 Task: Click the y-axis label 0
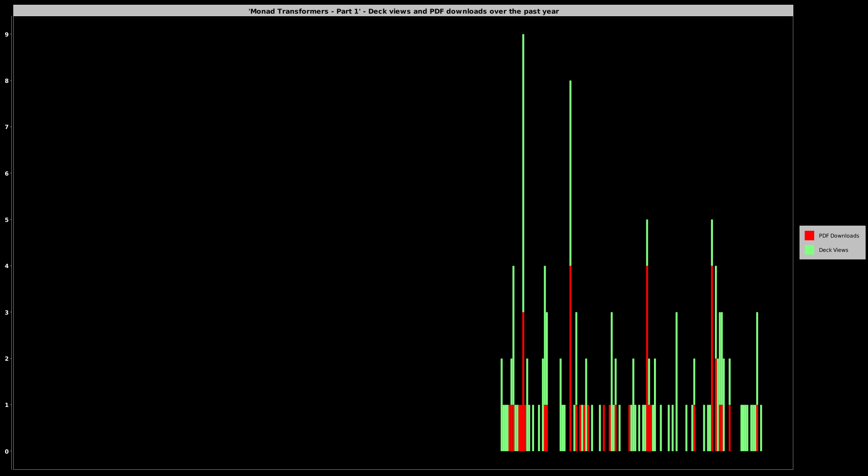coord(7,451)
